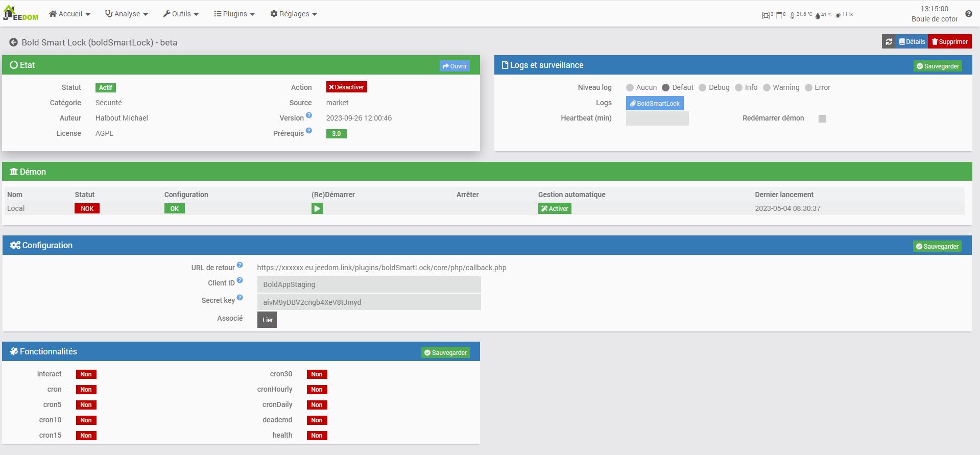The width and height of the screenshot is (980, 455).
Task: Open the Réglages menu
Action: 294,14
